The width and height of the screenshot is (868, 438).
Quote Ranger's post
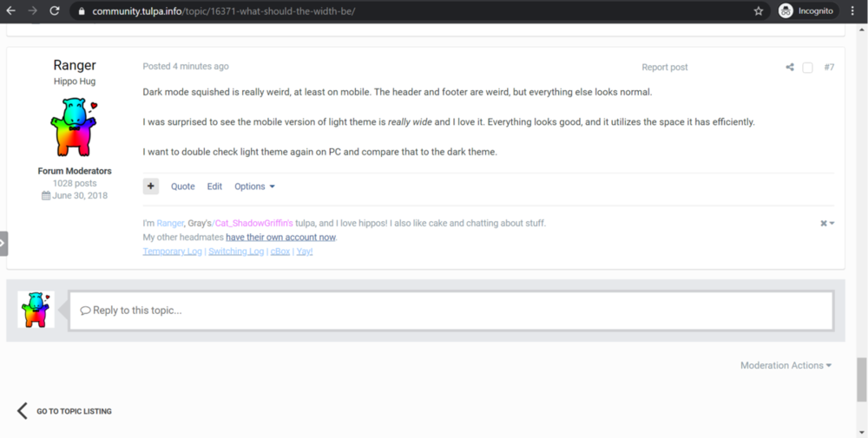pos(182,186)
